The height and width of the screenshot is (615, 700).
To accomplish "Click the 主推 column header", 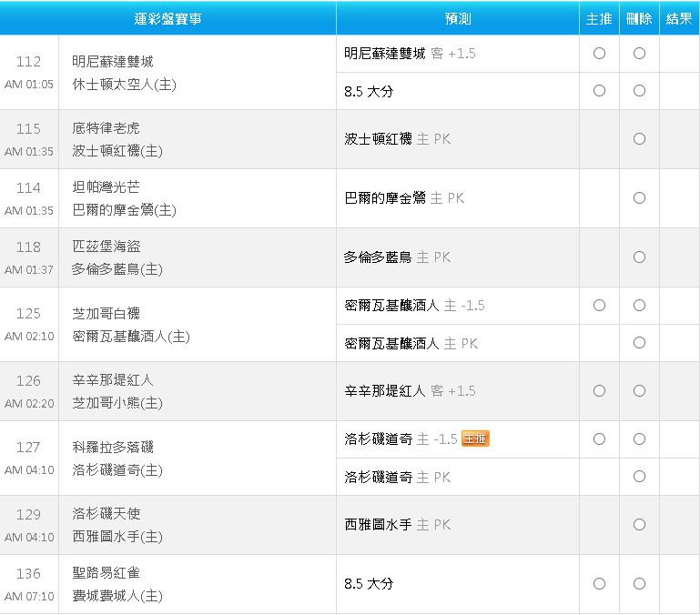I will pos(599,18).
